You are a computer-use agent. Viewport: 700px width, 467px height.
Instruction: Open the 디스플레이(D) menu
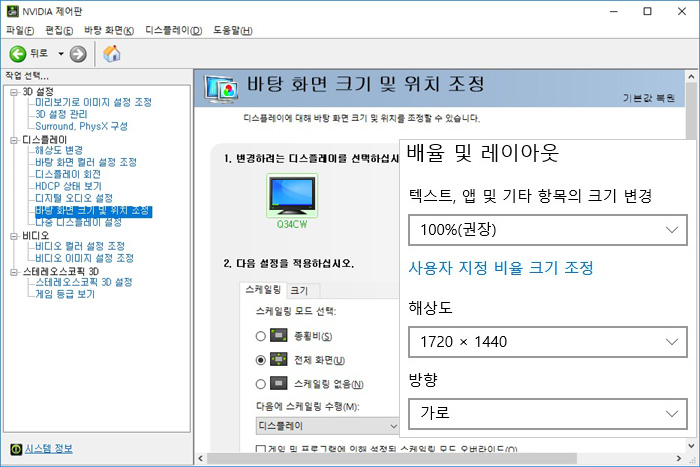point(174,30)
